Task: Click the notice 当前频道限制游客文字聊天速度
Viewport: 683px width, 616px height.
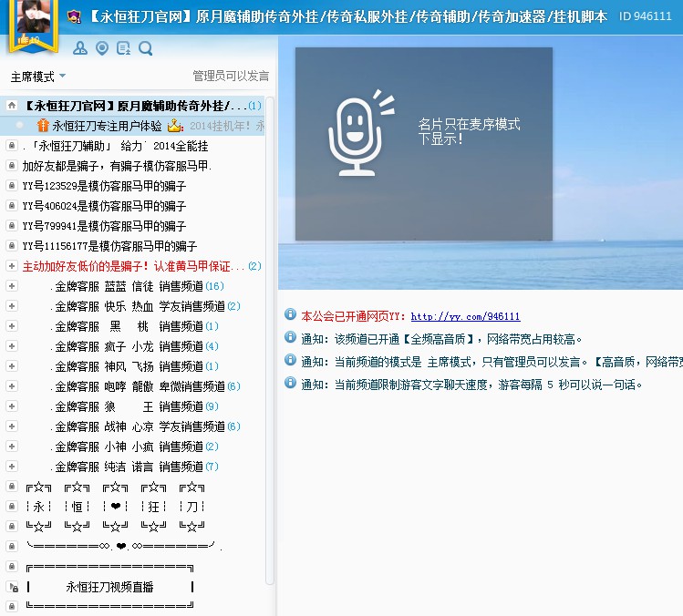Action: tap(471, 385)
